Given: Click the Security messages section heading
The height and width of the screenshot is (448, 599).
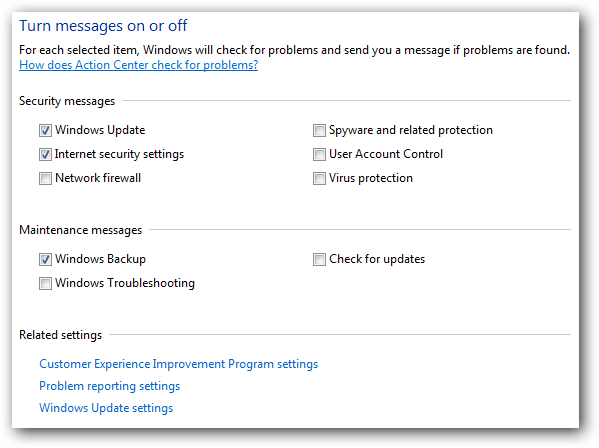Looking at the screenshot, I should pos(67,101).
